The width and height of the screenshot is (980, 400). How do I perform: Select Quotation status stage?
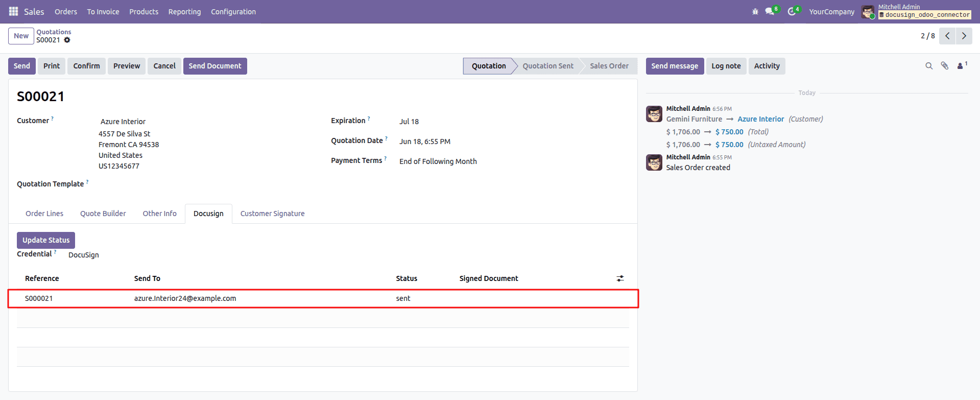(489, 66)
